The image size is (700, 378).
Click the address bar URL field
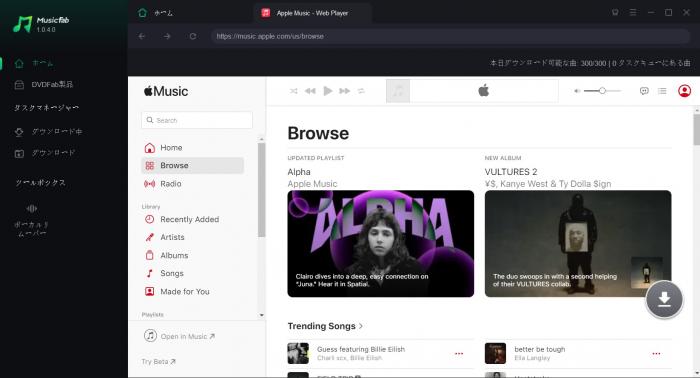(451, 36)
